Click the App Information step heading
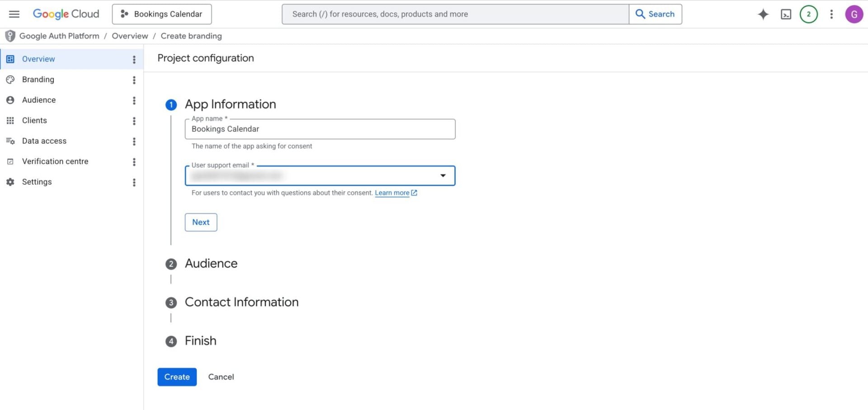 pos(230,104)
